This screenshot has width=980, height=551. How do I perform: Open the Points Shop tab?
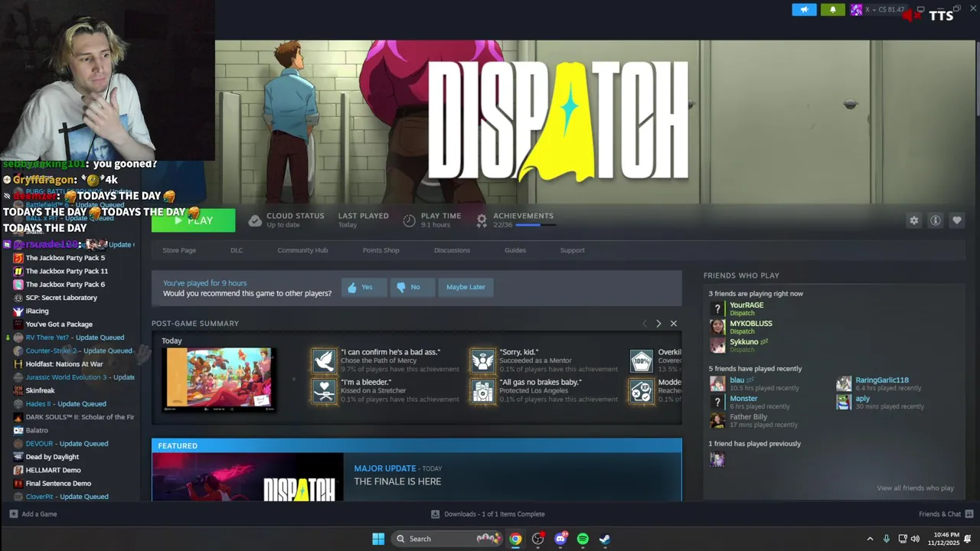pos(381,250)
